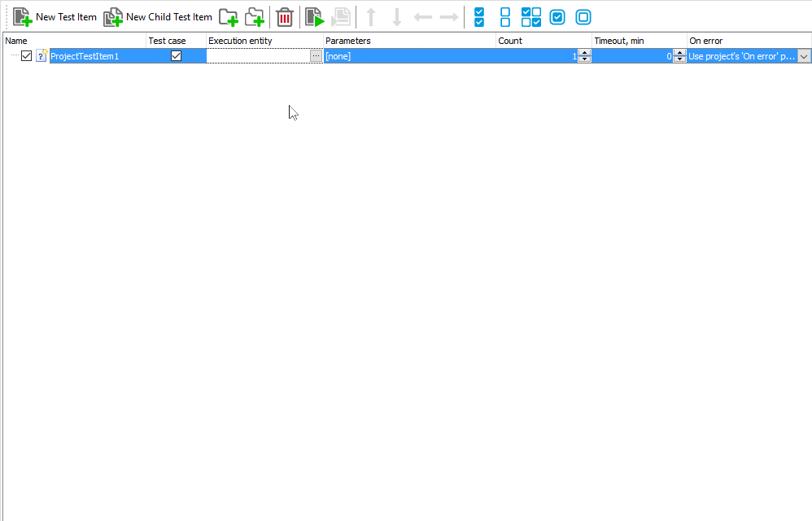Image resolution: width=812 pixels, height=521 pixels.
Task: Click the check all items icon
Action: click(x=479, y=17)
